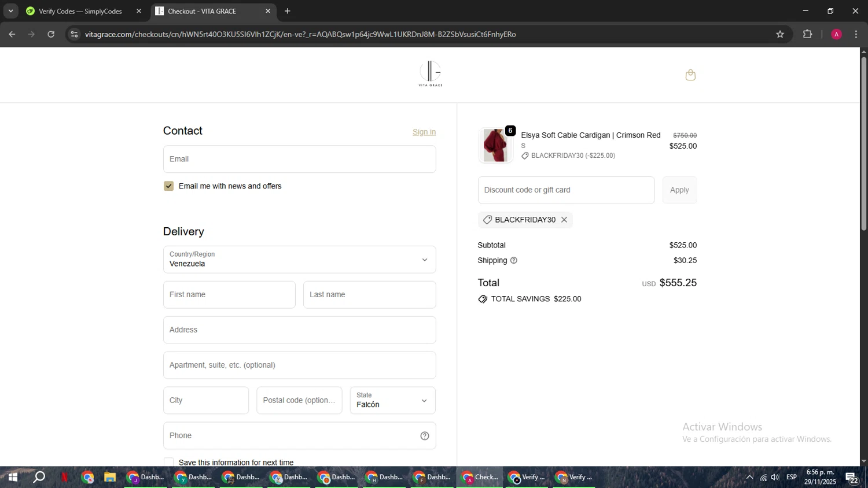The width and height of the screenshot is (868, 488).
Task: Open the State dropdown showing Falcón
Action: [x=392, y=400]
